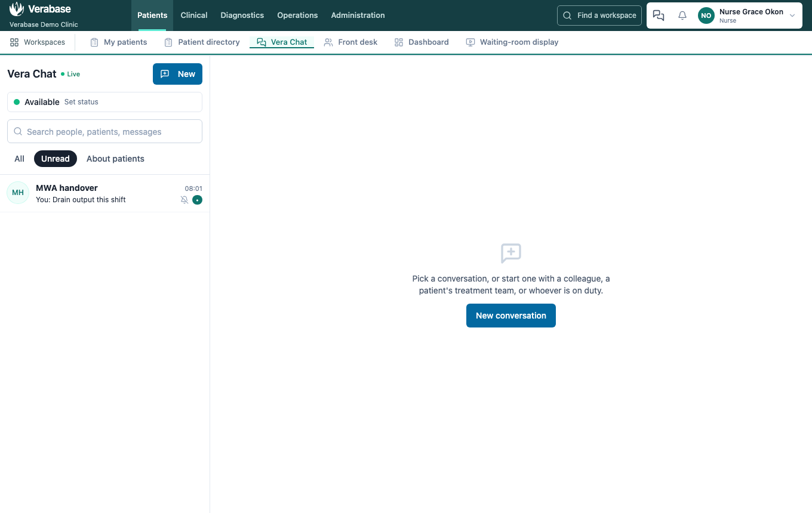The width and height of the screenshot is (812, 513).
Task: Click the unread dot on MWA handover
Action: tap(197, 200)
